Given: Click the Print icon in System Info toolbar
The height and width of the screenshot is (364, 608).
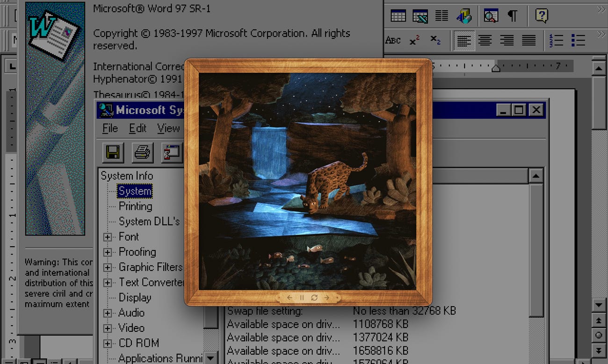Looking at the screenshot, I should coord(143,152).
